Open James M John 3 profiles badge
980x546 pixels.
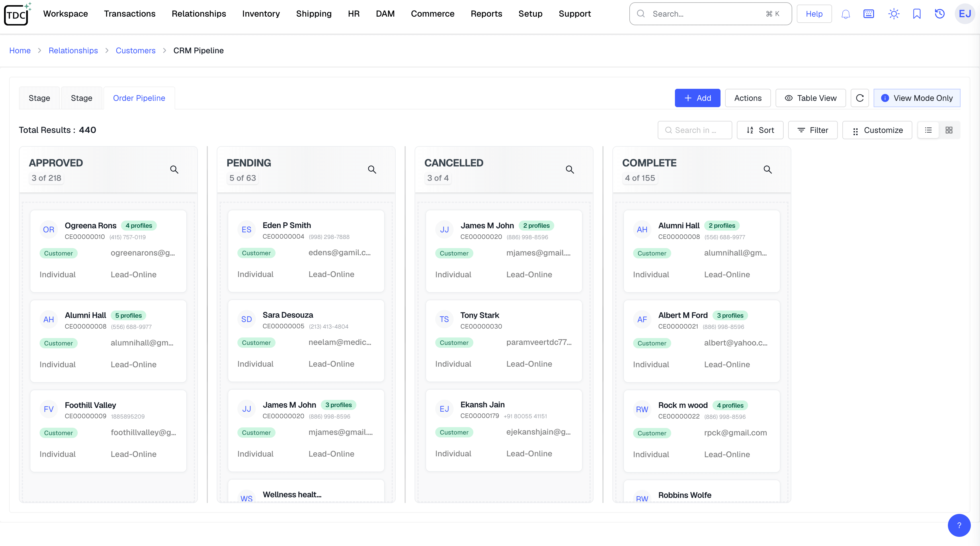[339, 405]
